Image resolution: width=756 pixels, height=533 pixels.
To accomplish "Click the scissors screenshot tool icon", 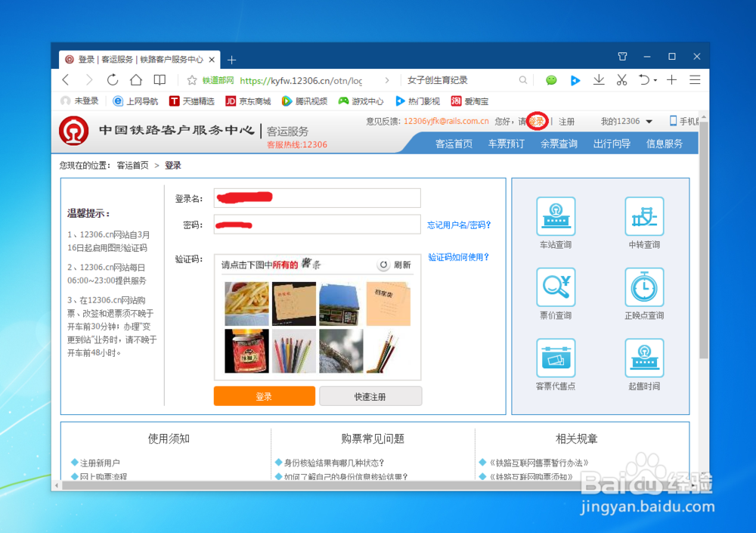I will [x=621, y=80].
